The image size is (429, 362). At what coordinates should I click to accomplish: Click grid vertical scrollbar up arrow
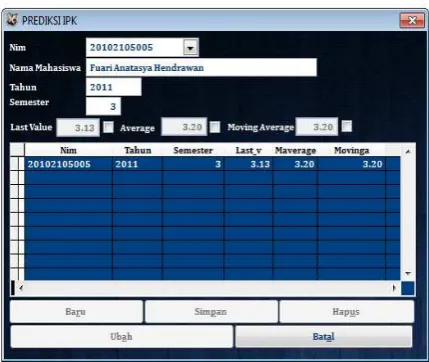[x=408, y=151]
